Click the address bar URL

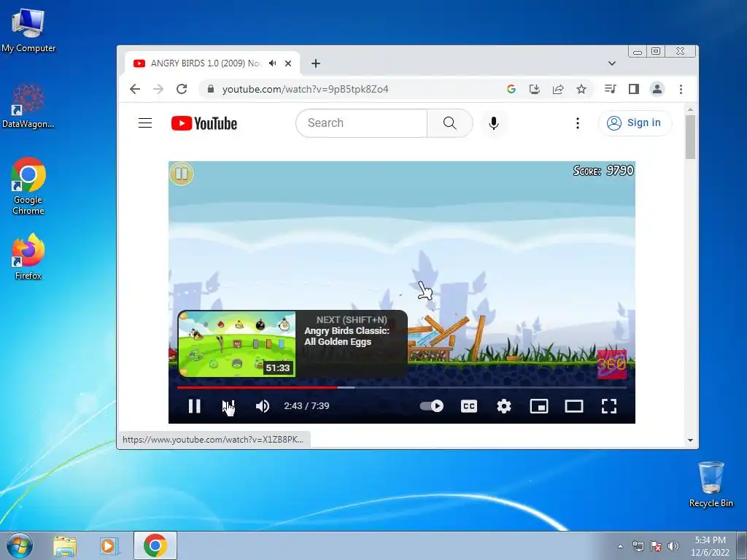305,89
